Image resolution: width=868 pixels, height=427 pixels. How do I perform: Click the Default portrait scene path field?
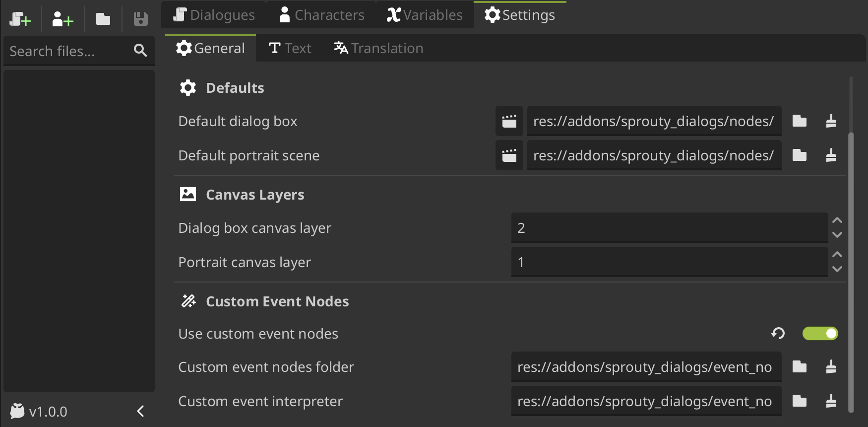[654, 155]
